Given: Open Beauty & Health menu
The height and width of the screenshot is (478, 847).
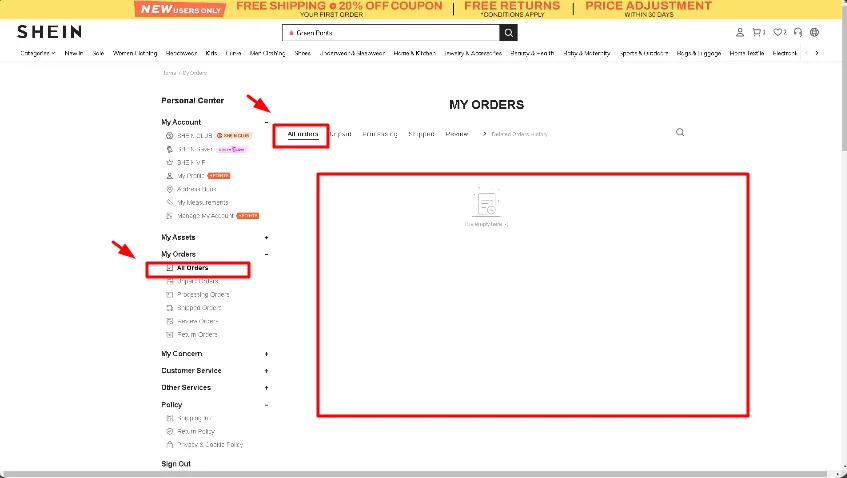Looking at the screenshot, I should [x=532, y=53].
